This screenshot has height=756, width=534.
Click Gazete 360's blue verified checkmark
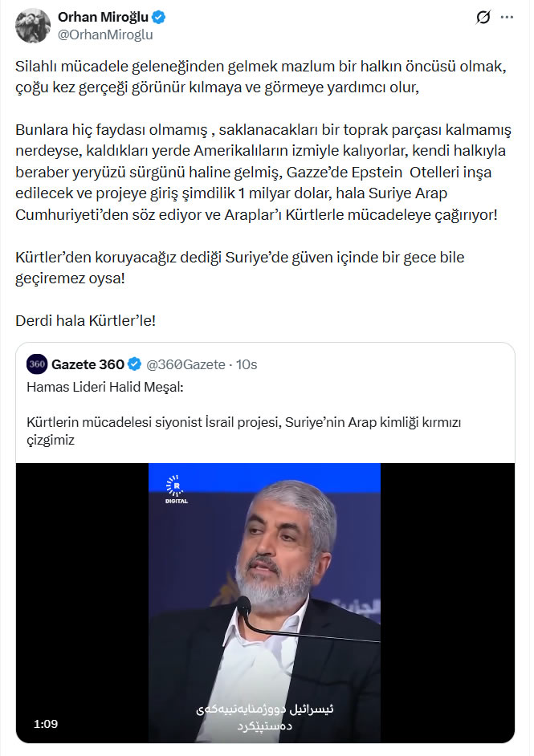(x=134, y=364)
